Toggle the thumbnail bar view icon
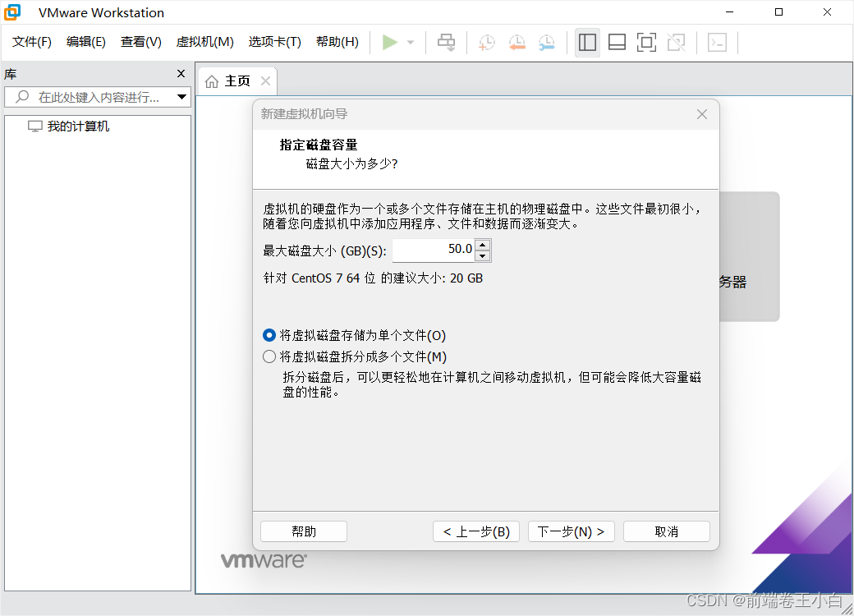Screen dimensions: 854x616 [617, 43]
